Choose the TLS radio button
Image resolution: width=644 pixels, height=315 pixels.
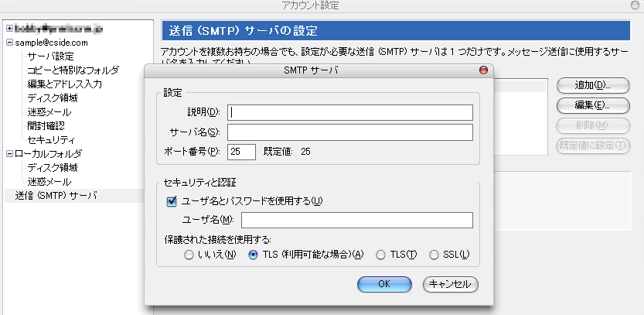click(x=380, y=255)
